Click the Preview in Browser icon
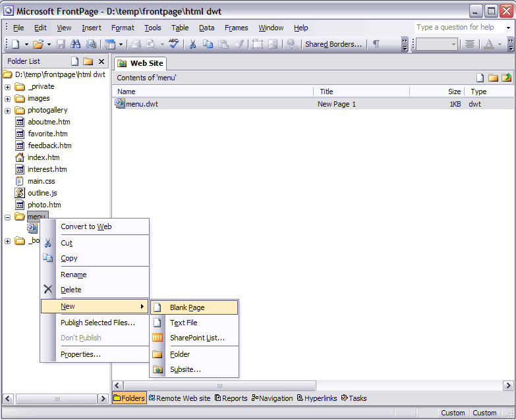This screenshot has height=420, width=516. click(151, 44)
